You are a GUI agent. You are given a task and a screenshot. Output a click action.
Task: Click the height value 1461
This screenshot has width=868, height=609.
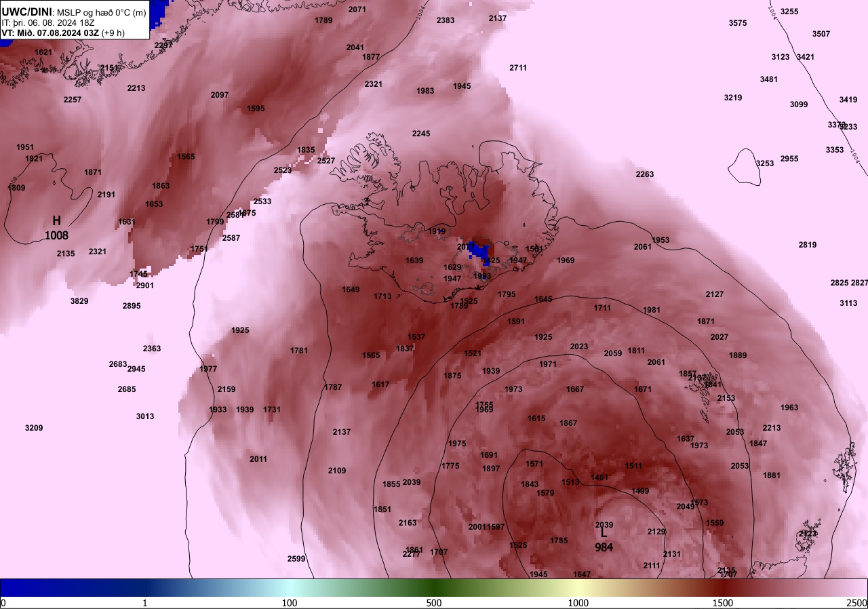pyautogui.click(x=599, y=477)
